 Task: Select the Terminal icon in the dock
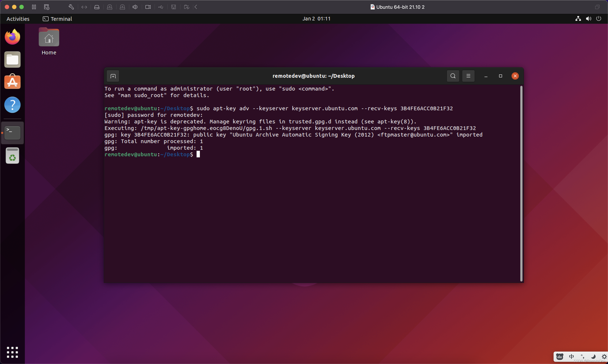pyautogui.click(x=12, y=133)
